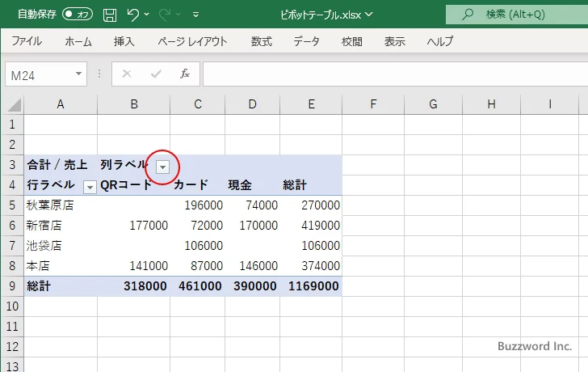Click the QRコード column label cell

[x=133, y=185]
